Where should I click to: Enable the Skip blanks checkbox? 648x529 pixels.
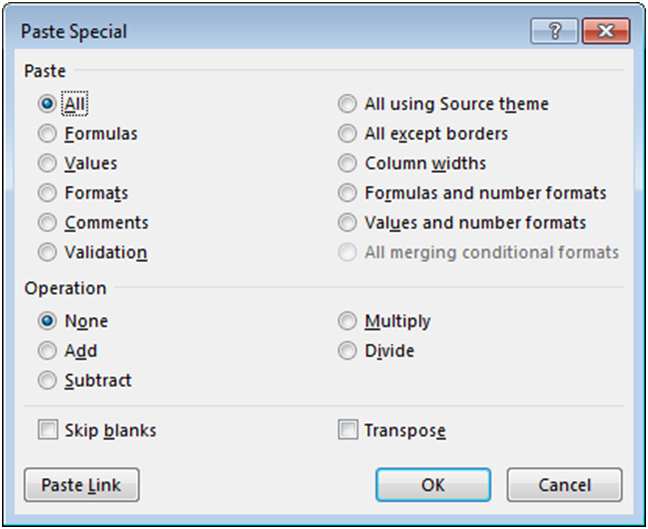click(47, 431)
